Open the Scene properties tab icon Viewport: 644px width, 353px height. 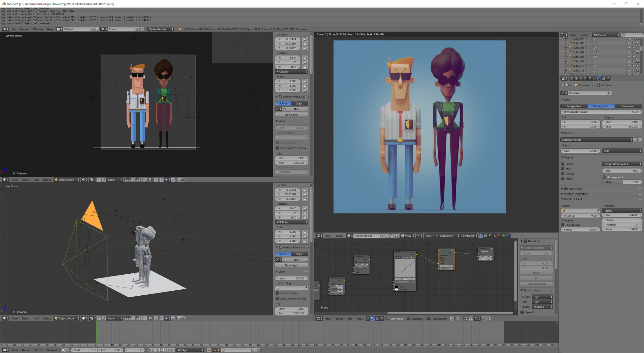(580, 78)
